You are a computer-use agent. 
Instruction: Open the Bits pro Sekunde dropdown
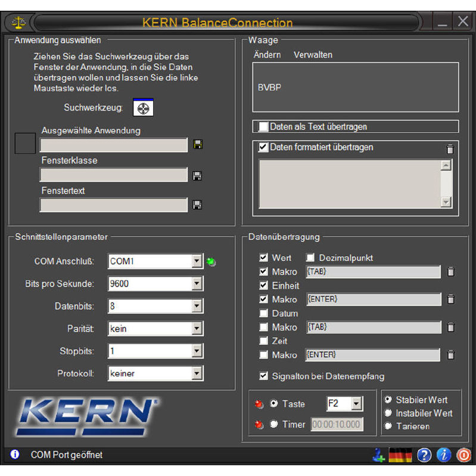[x=197, y=284]
